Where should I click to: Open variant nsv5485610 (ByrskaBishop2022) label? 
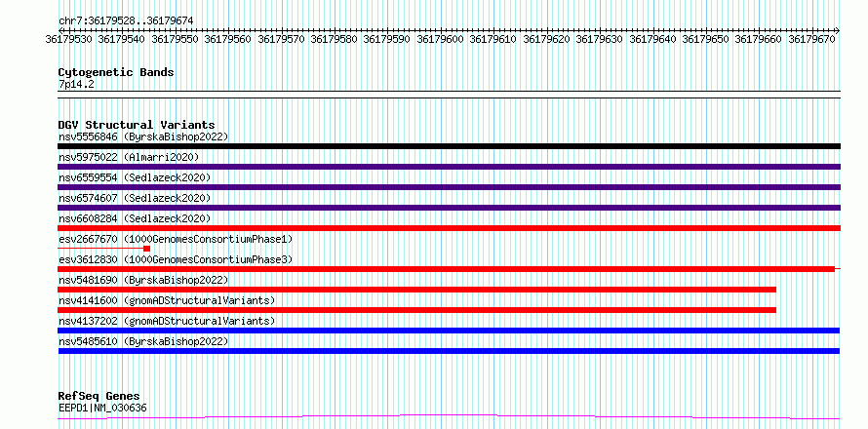[143, 341]
